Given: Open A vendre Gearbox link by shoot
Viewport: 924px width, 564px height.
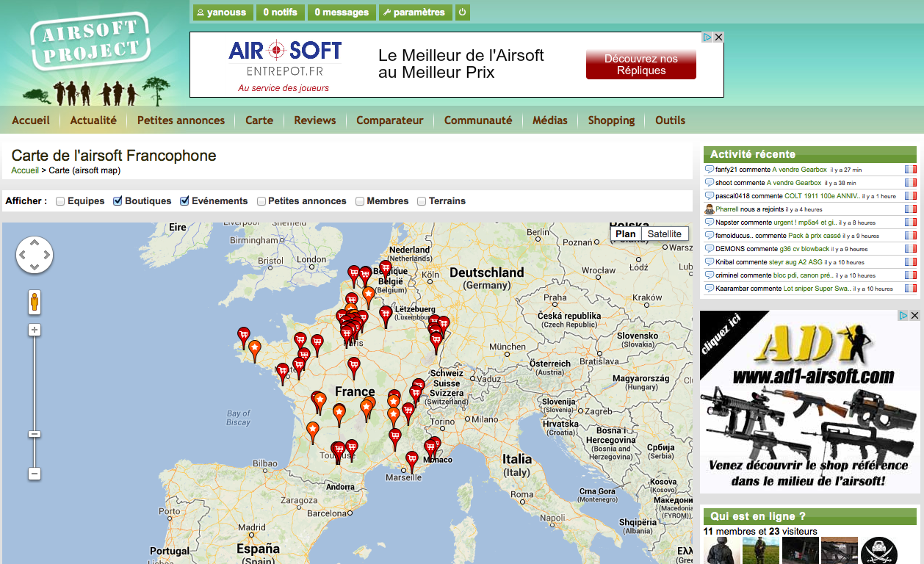Looking at the screenshot, I should coord(794,183).
